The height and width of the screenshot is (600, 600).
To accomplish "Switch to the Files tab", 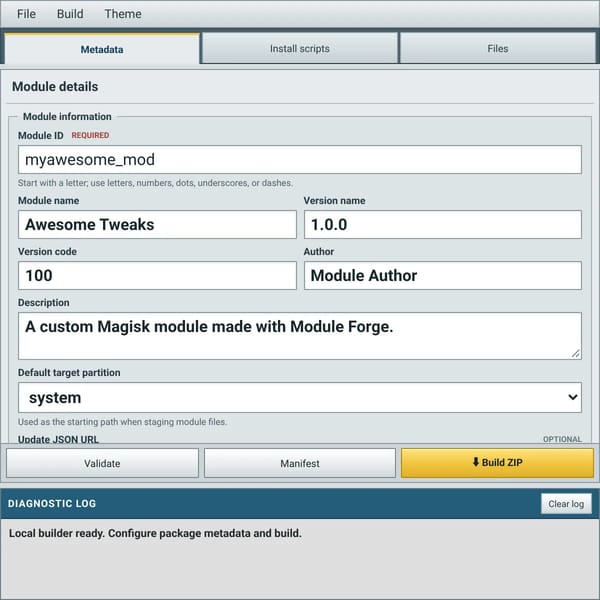I will (497, 49).
